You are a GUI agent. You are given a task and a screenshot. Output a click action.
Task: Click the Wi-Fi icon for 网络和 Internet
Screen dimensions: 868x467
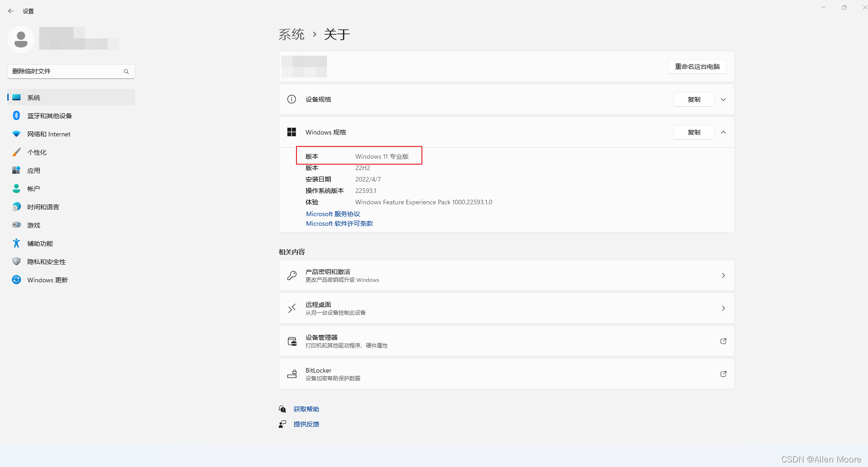pos(16,134)
